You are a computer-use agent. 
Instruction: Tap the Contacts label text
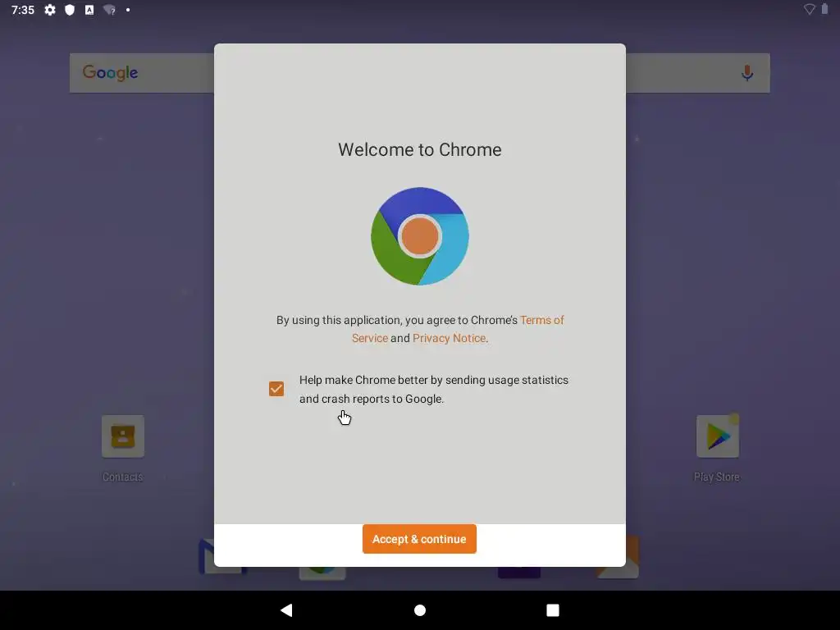click(123, 477)
